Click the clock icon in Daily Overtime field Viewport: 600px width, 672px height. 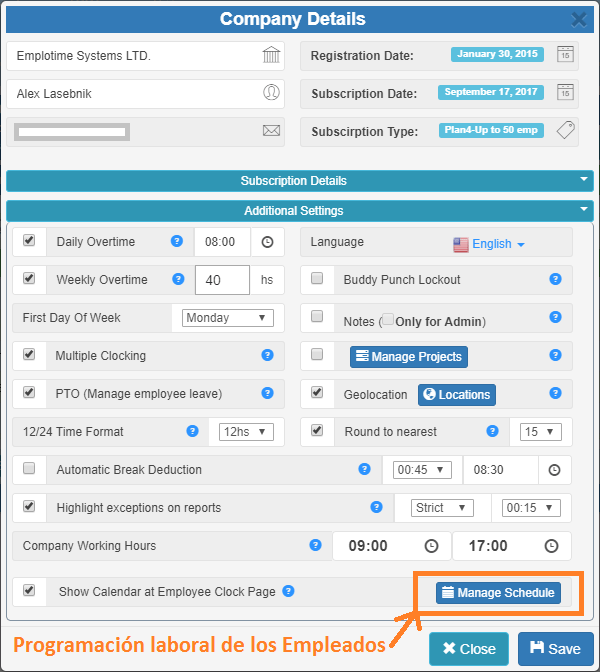pos(267,242)
